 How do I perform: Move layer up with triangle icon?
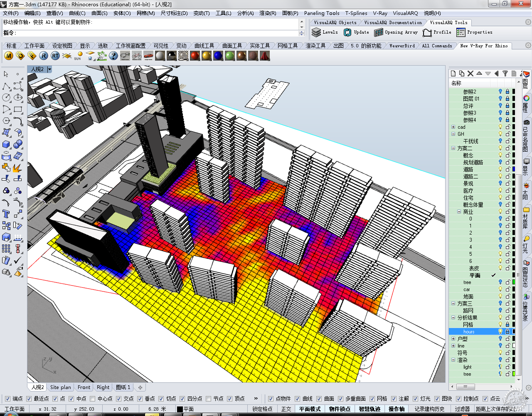[479, 73]
